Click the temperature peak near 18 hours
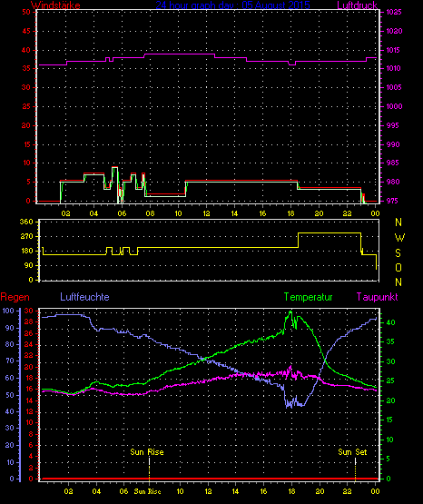The image size is (423, 504). pos(290,311)
